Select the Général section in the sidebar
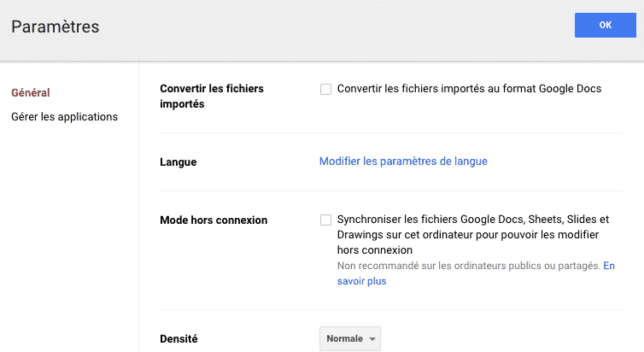 31,93
